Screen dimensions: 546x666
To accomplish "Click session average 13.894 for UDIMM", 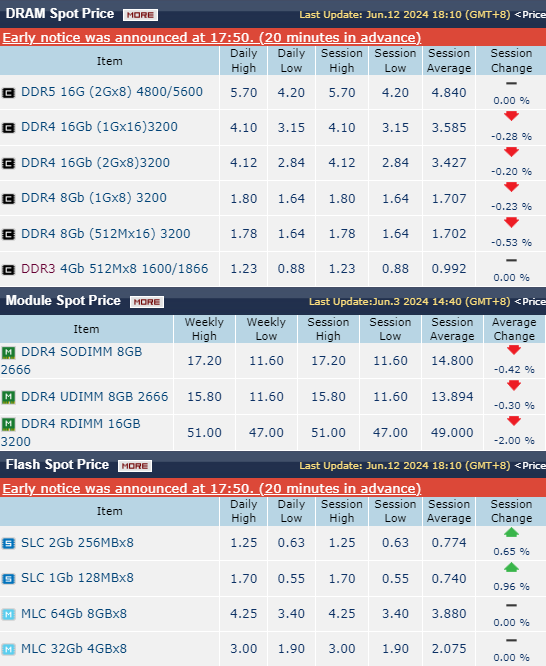I will click(452, 397).
